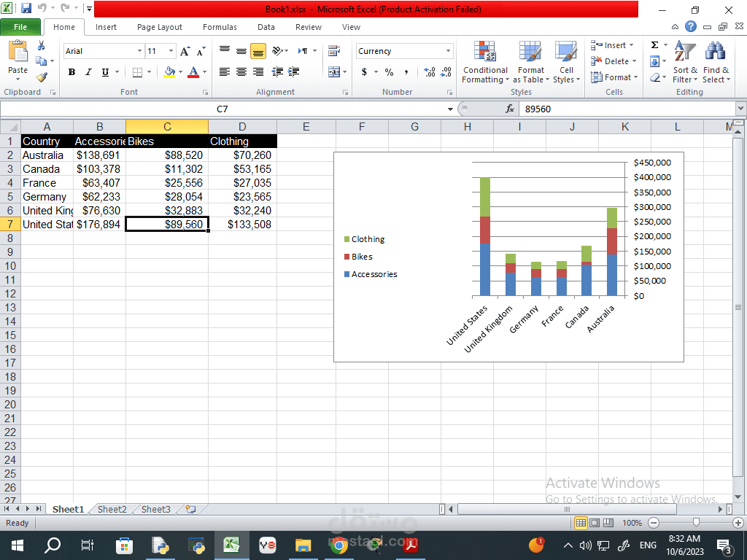Image resolution: width=747 pixels, height=560 pixels.
Task: Open Sort & Filter dropdown
Action: pos(685,63)
